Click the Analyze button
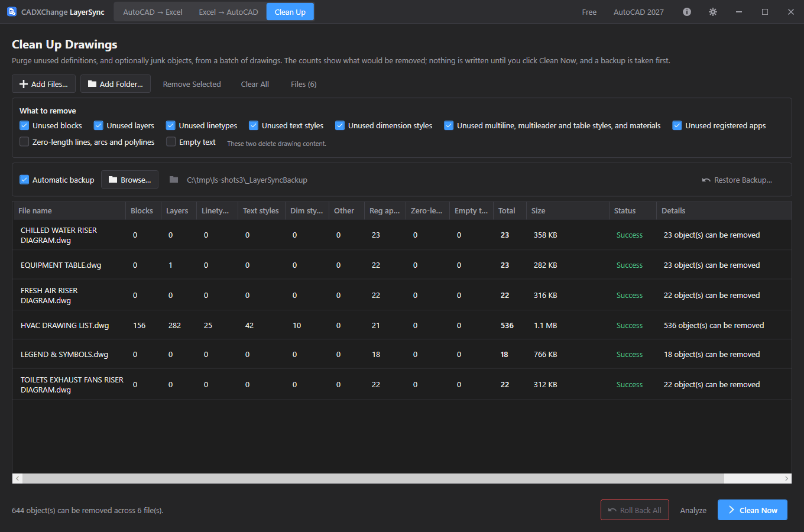This screenshot has height=532, width=804. pyautogui.click(x=693, y=510)
